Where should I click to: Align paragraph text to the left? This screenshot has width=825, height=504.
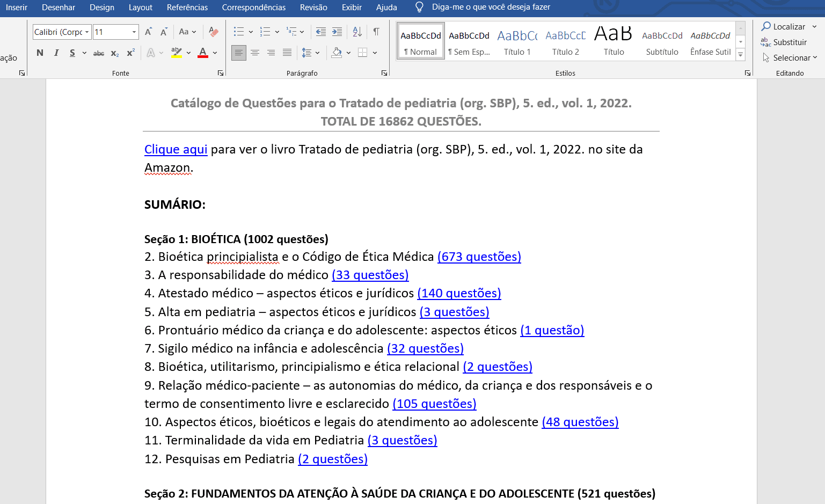click(239, 53)
